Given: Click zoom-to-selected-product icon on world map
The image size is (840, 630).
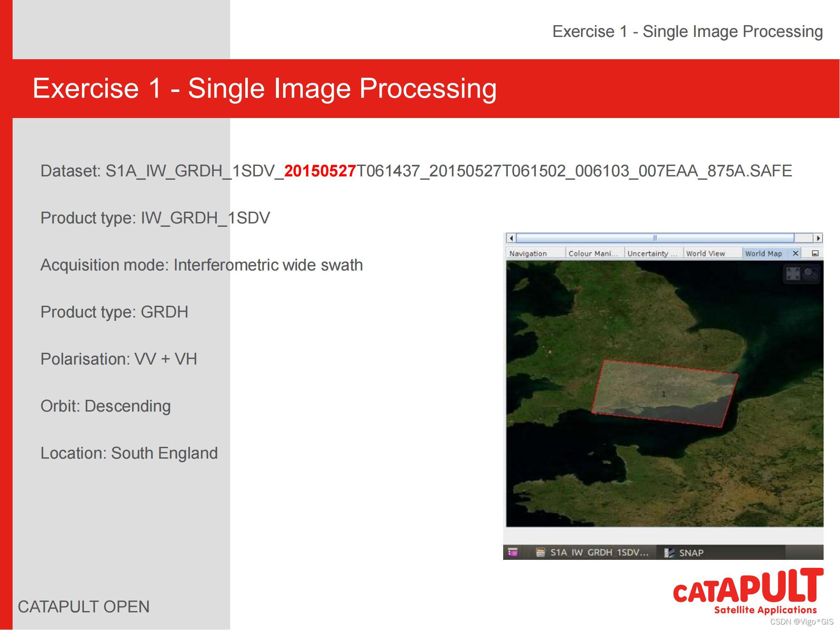Looking at the screenshot, I should click(x=810, y=274).
